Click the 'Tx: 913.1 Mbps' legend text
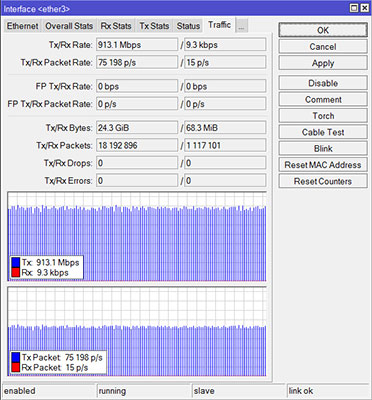The height and width of the screenshot is (400, 372). (51, 262)
